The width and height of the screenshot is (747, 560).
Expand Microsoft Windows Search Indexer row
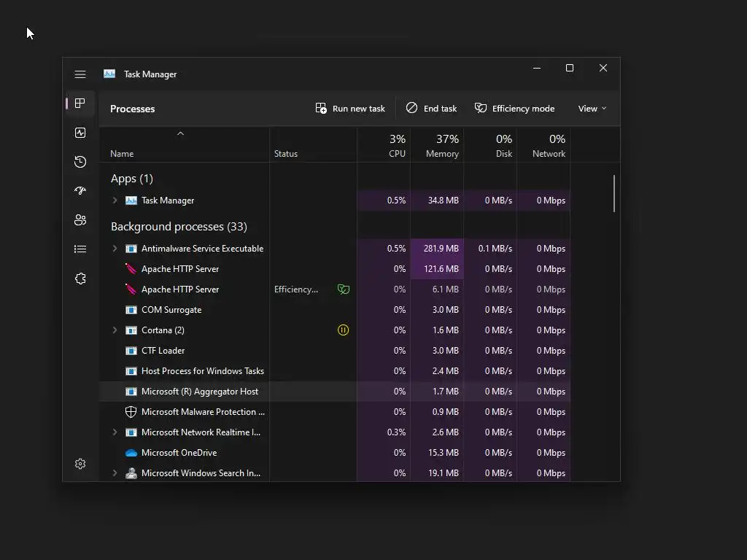click(115, 472)
